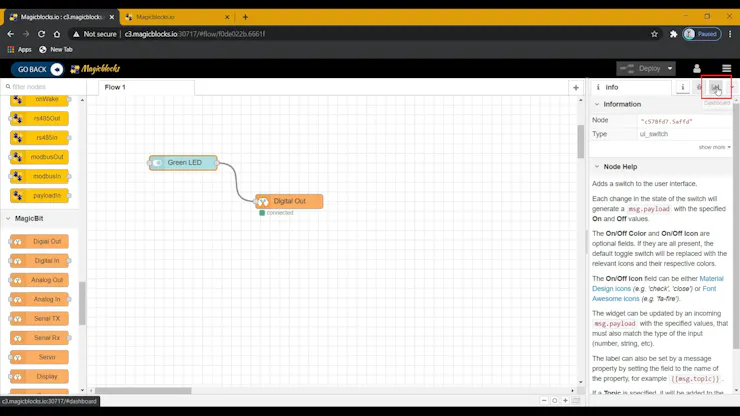The image size is (740, 416).
Task: Collapse the MagicBit palette category
Action: (8, 218)
